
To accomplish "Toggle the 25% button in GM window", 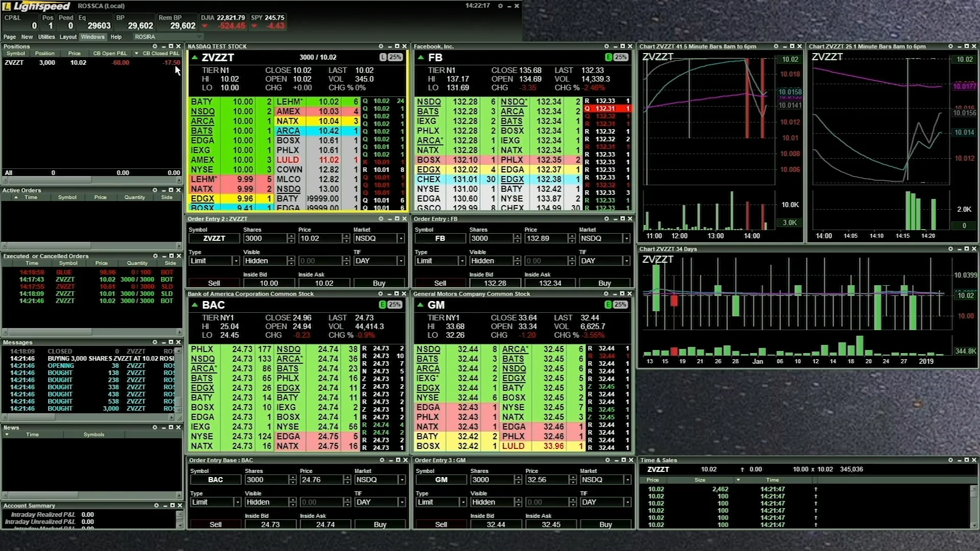I will click(x=620, y=305).
